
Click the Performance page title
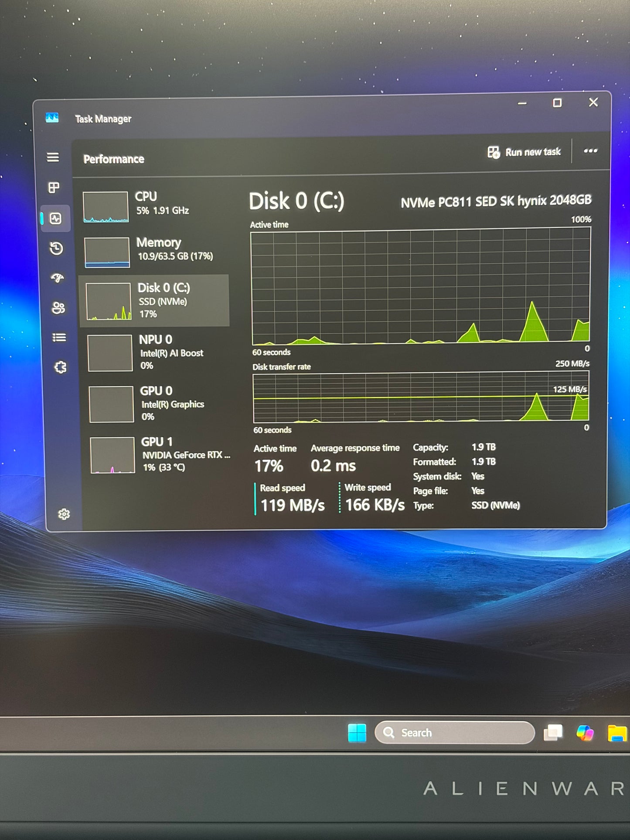114,159
